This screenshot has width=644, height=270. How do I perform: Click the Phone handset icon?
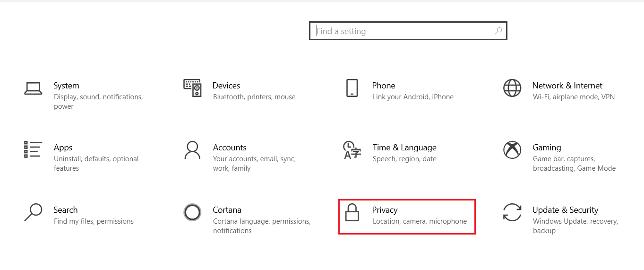(352, 88)
